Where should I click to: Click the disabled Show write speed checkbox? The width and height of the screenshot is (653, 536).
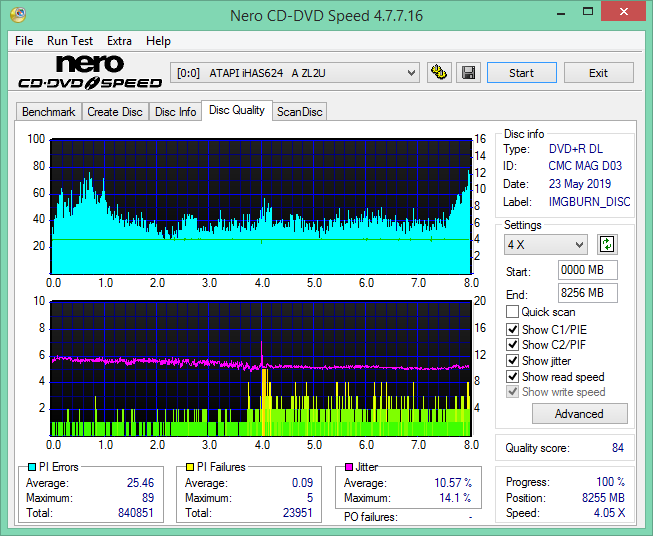[512, 392]
